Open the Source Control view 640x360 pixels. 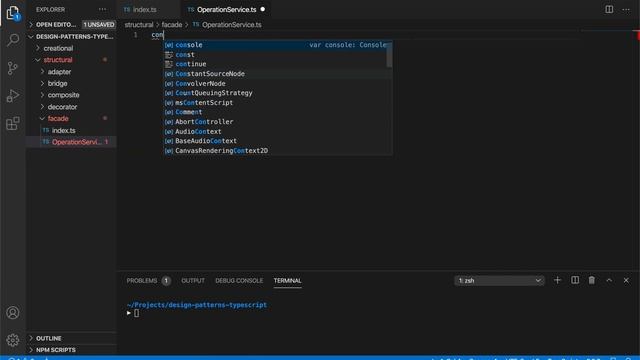tap(13, 68)
